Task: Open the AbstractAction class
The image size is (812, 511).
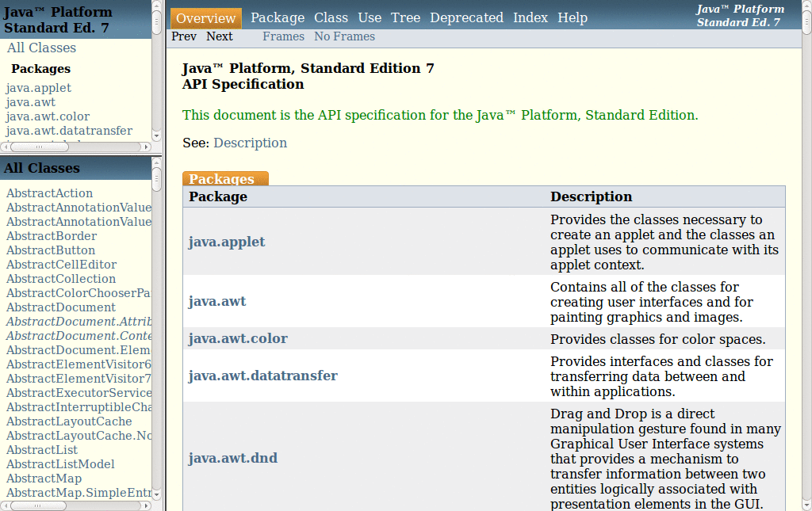Action: tap(49, 193)
